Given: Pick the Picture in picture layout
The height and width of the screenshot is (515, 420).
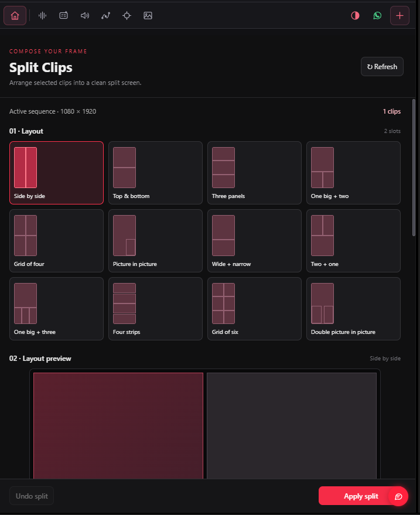Looking at the screenshot, I should click(x=155, y=241).
